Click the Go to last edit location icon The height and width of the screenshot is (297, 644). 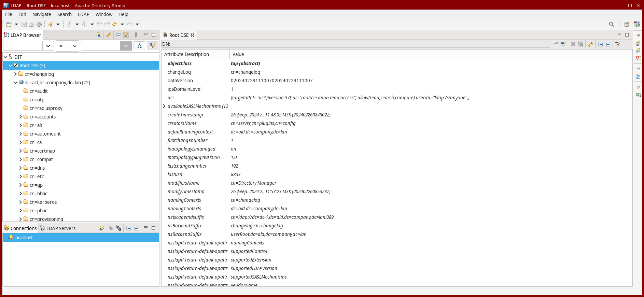click(x=100, y=24)
